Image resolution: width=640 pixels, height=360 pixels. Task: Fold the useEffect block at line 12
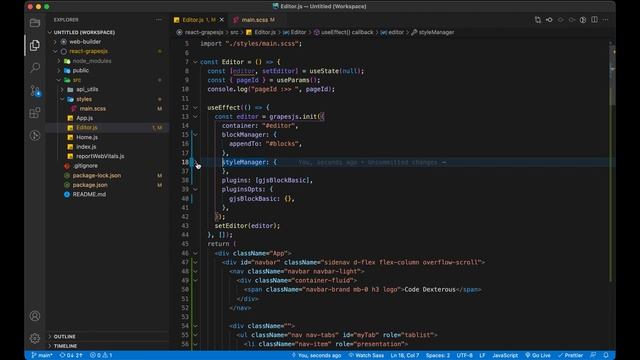(196, 108)
